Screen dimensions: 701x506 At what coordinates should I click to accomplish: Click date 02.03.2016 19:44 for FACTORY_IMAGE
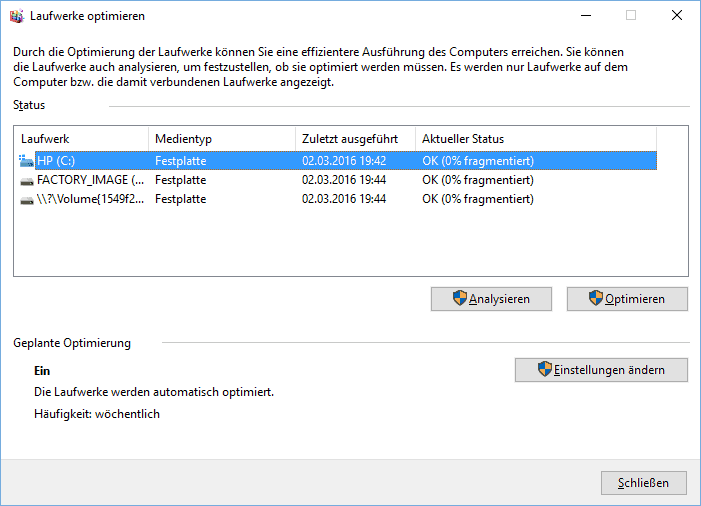(x=344, y=180)
